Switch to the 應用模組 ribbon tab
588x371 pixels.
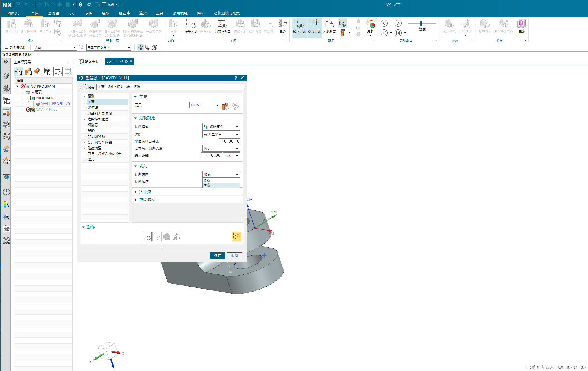tap(180, 13)
